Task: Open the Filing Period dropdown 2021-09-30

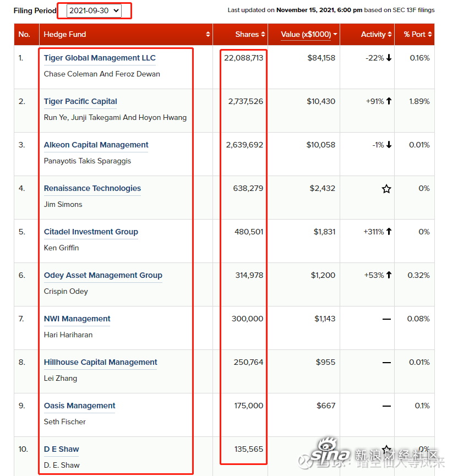Action: tap(94, 10)
